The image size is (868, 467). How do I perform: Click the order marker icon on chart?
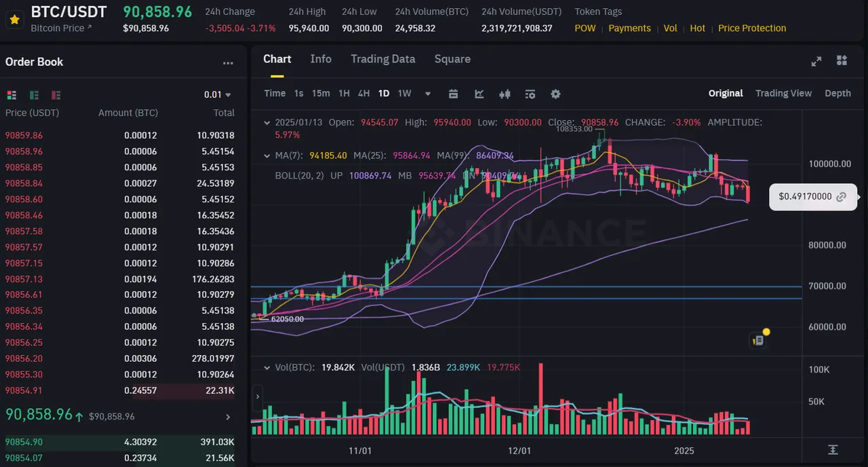759,340
